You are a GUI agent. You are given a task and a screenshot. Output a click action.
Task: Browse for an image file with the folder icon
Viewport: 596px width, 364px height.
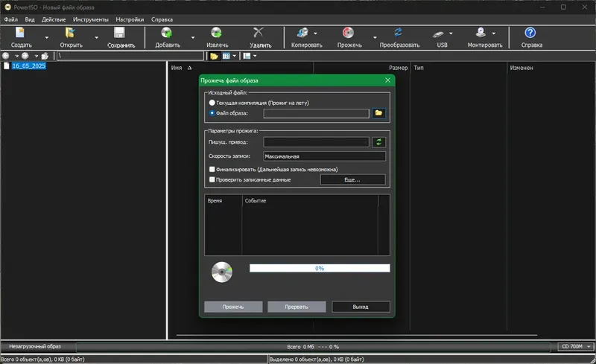point(378,113)
